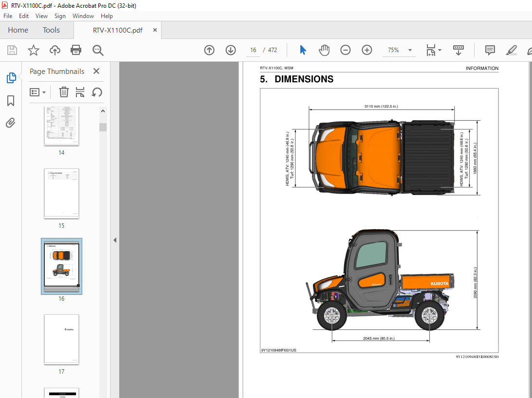Open the File menu

coord(8,16)
